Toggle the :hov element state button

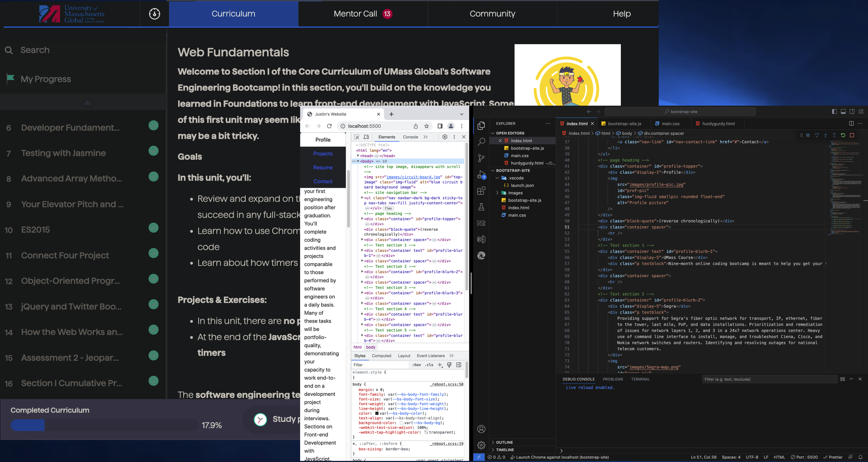tap(416, 365)
